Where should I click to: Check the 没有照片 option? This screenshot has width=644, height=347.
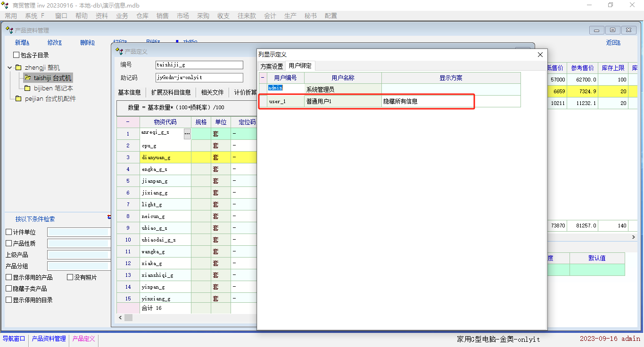click(x=70, y=277)
